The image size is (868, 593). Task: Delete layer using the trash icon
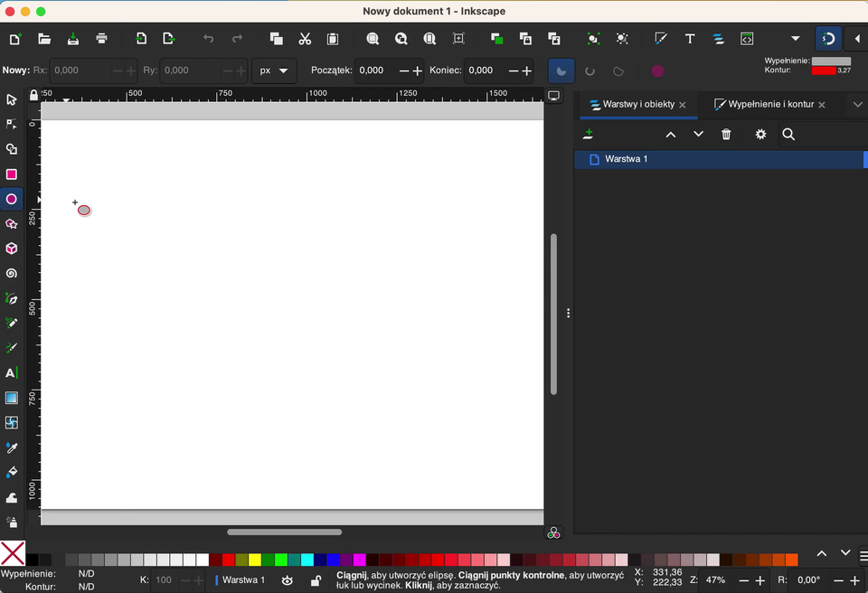tap(726, 135)
